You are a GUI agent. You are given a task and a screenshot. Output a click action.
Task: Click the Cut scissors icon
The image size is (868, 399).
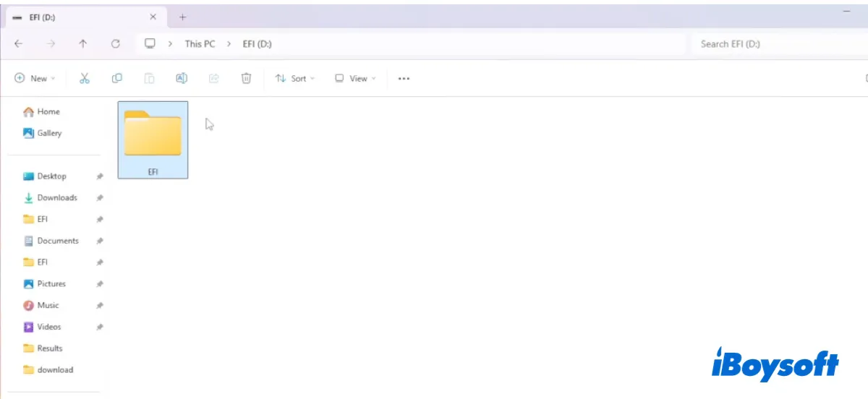point(85,78)
